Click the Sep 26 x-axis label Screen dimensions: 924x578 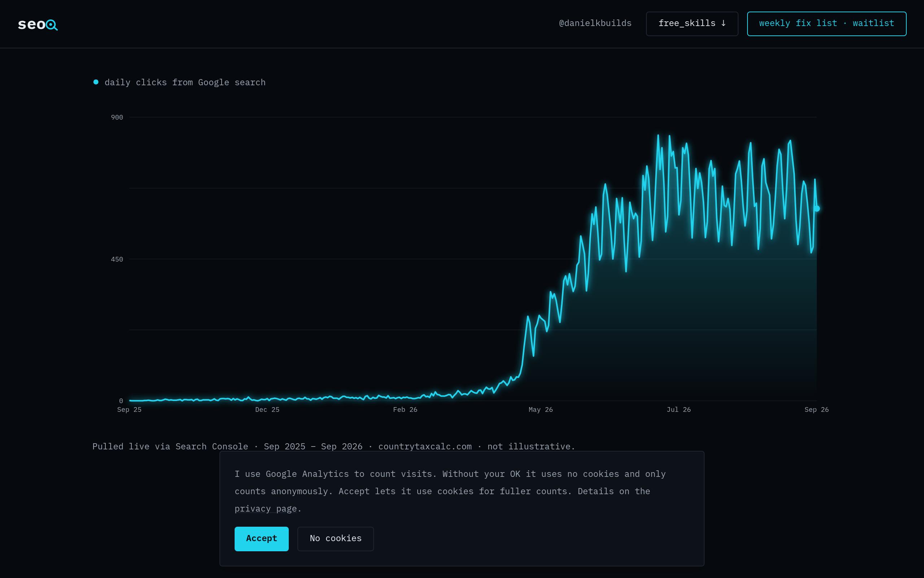coord(816,410)
